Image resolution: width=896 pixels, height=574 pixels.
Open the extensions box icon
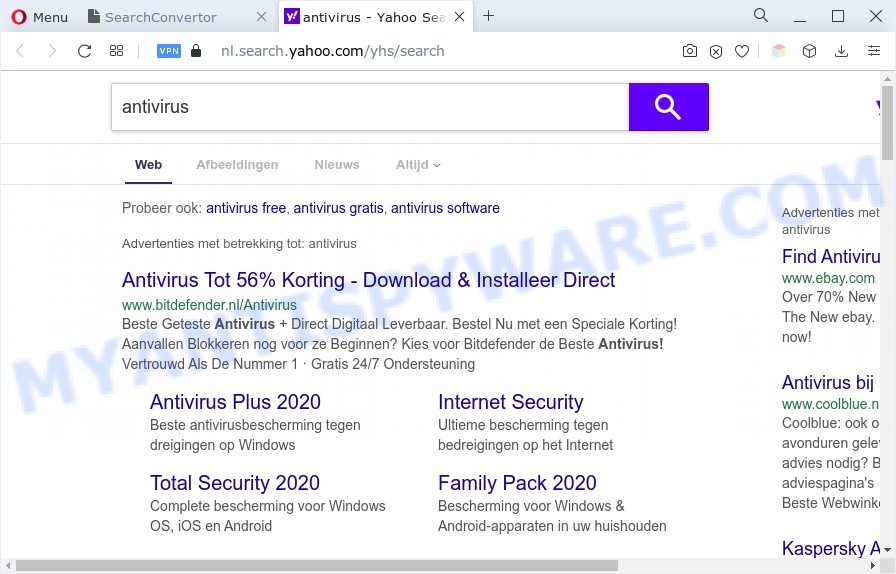point(809,51)
